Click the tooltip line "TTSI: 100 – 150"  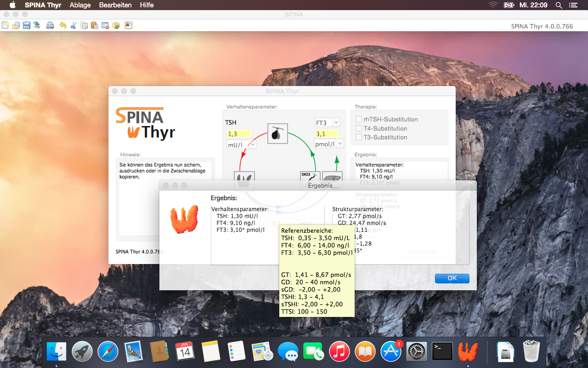click(304, 312)
